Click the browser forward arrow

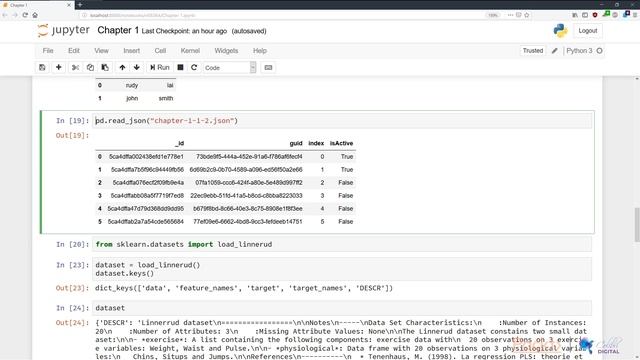[x=15, y=15]
